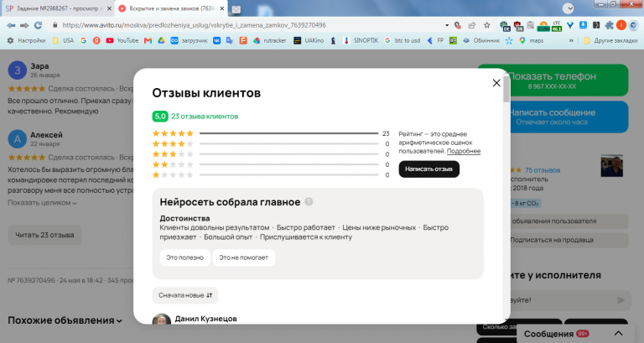This screenshot has height=343, width=644.
Task: Click the LTC price extension icon
Action: click(x=557, y=25)
